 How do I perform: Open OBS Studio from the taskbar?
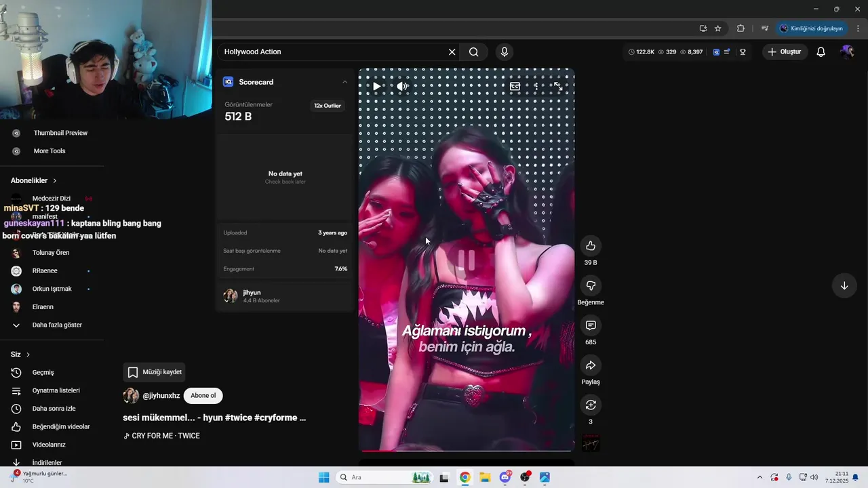pyautogui.click(x=525, y=477)
